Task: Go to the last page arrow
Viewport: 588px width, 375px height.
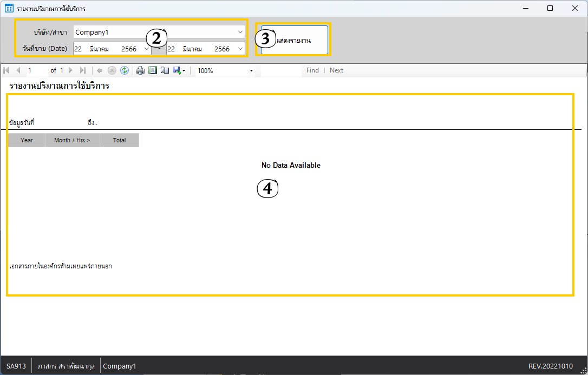Action: (x=82, y=70)
